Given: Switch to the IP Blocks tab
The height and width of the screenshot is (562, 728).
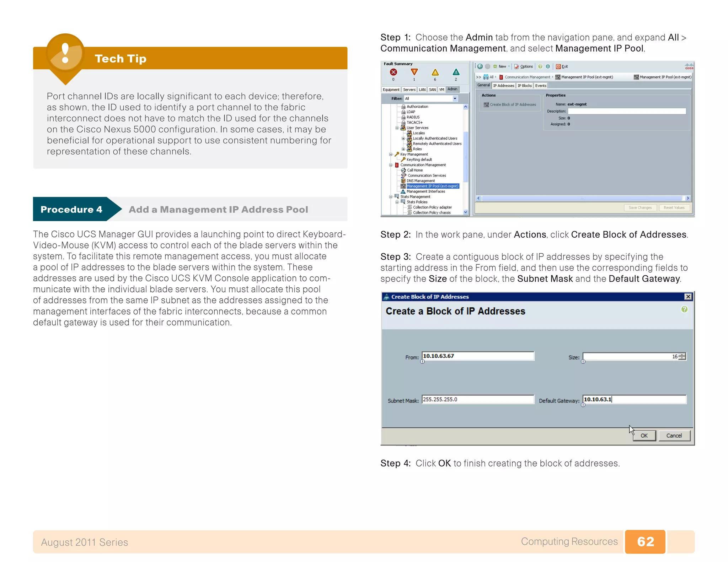Looking at the screenshot, I should (524, 86).
